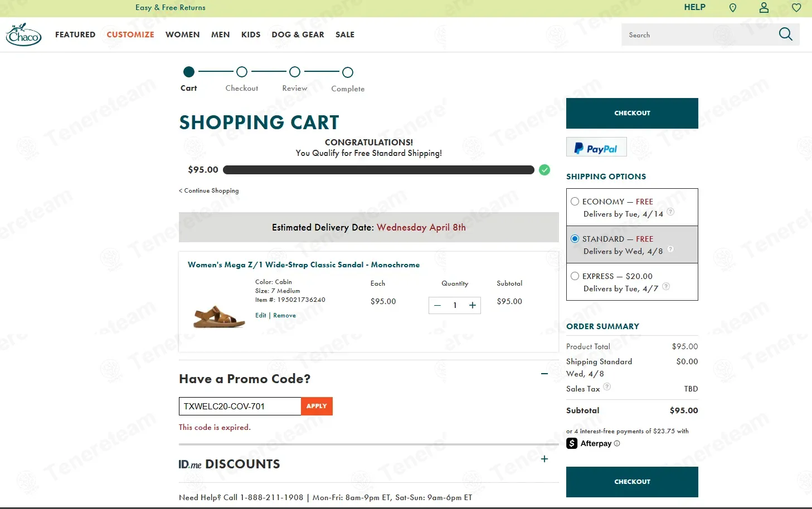The height and width of the screenshot is (509, 812).
Task: Open the account profile icon
Action: [764, 8]
